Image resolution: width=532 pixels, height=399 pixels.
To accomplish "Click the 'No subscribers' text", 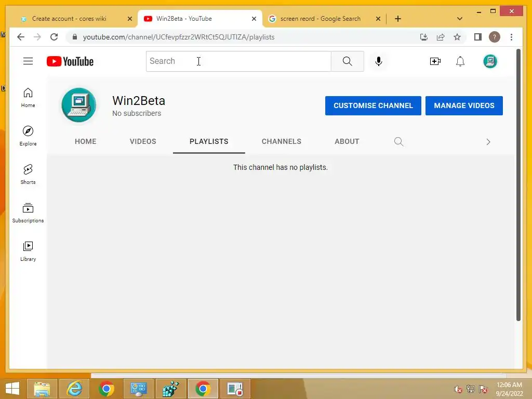I will tap(137, 113).
